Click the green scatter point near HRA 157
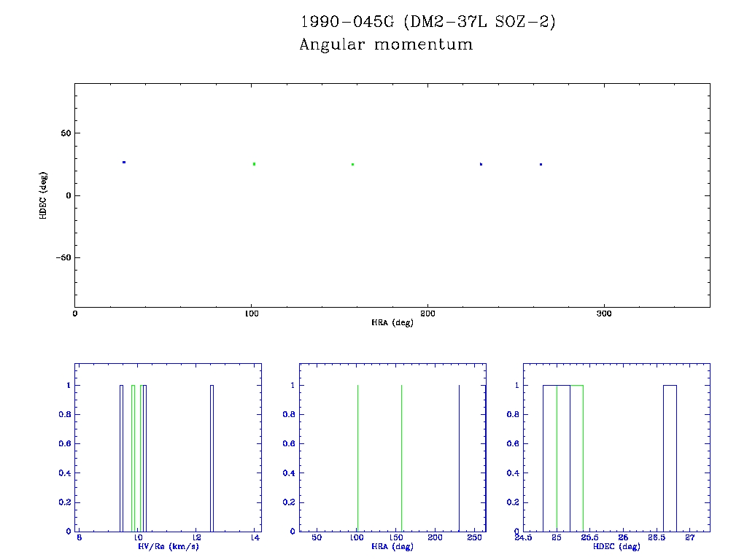Image resolution: width=747 pixels, height=560 pixels. (352, 164)
